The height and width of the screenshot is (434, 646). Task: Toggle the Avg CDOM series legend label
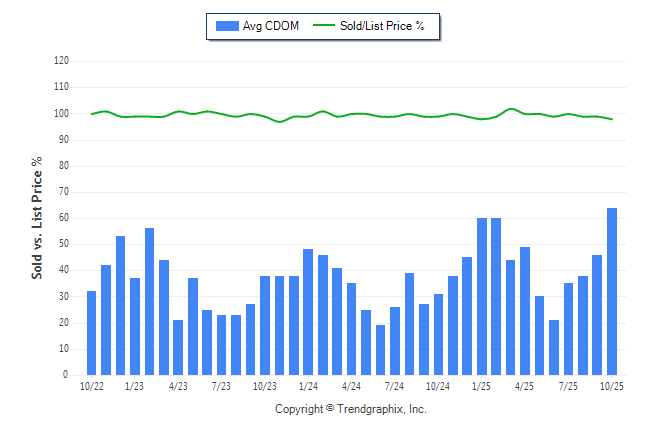pos(271,26)
